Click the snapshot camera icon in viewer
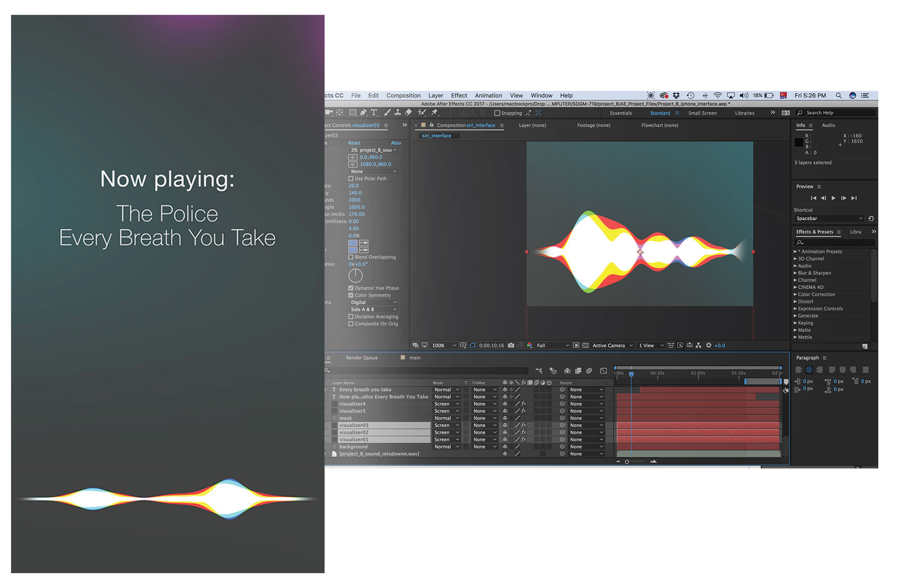 pos(511,345)
